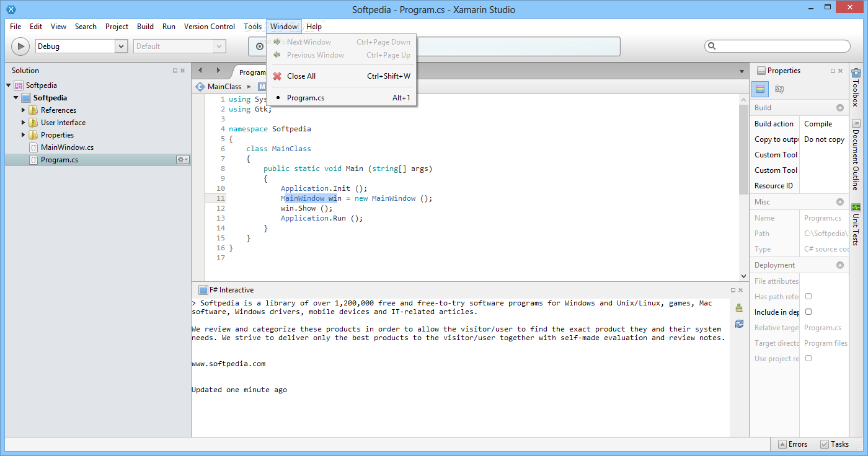Open the File menu
The image size is (868, 456).
(x=15, y=27)
